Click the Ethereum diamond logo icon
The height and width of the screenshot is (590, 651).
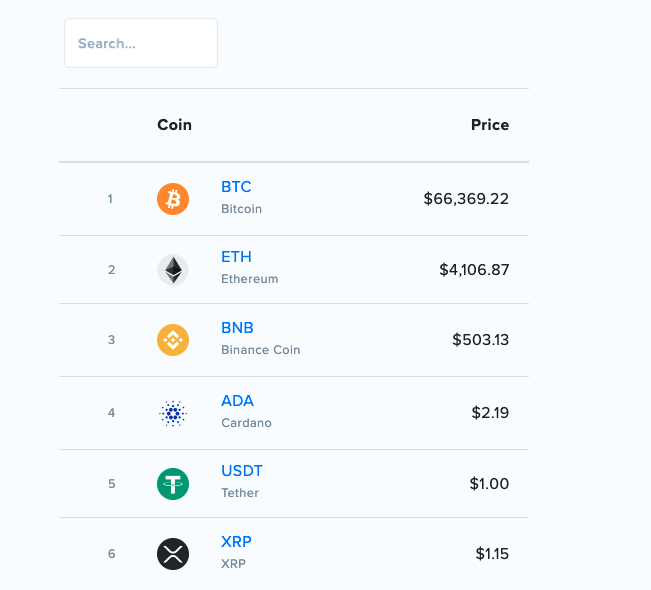click(173, 270)
